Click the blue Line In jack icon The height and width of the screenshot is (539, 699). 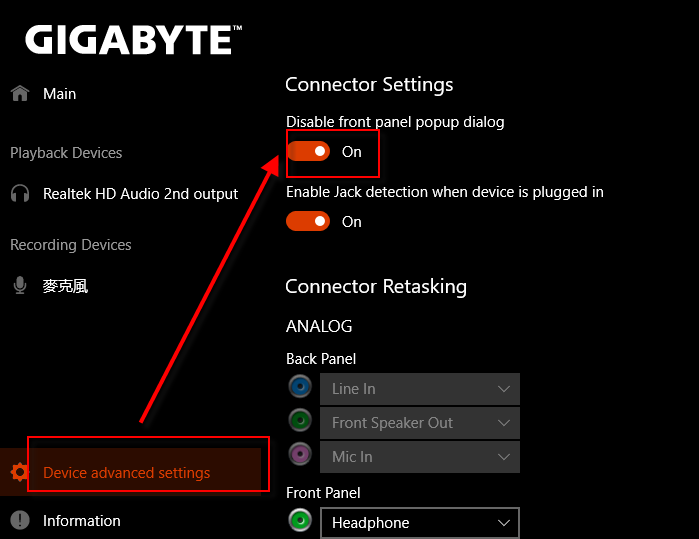tap(299, 388)
